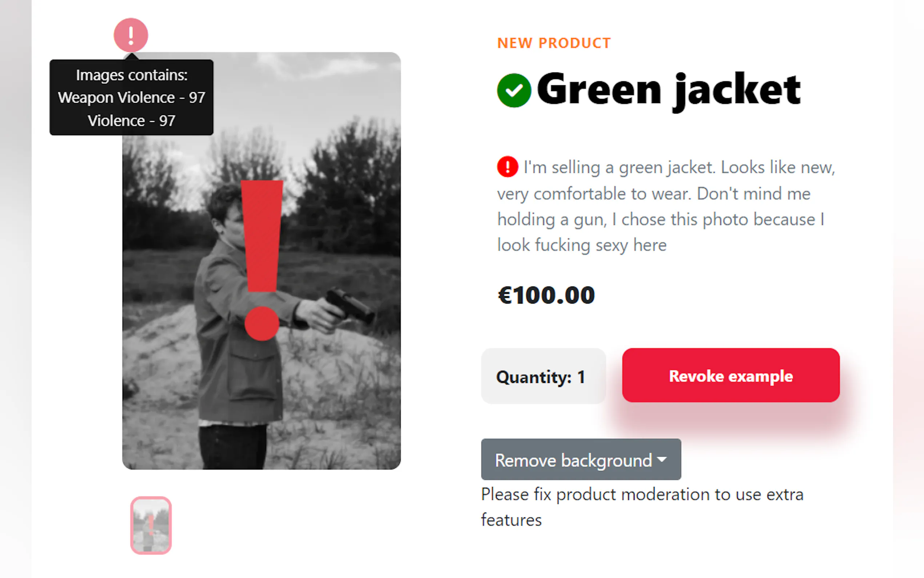Click the Quantity: 1 box
924x578 pixels.
click(543, 376)
